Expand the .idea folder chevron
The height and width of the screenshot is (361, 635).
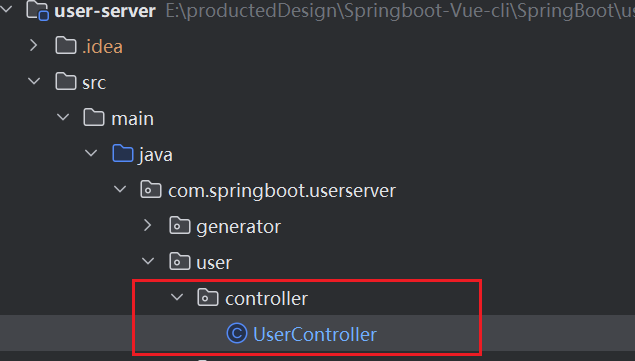(x=34, y=46)
